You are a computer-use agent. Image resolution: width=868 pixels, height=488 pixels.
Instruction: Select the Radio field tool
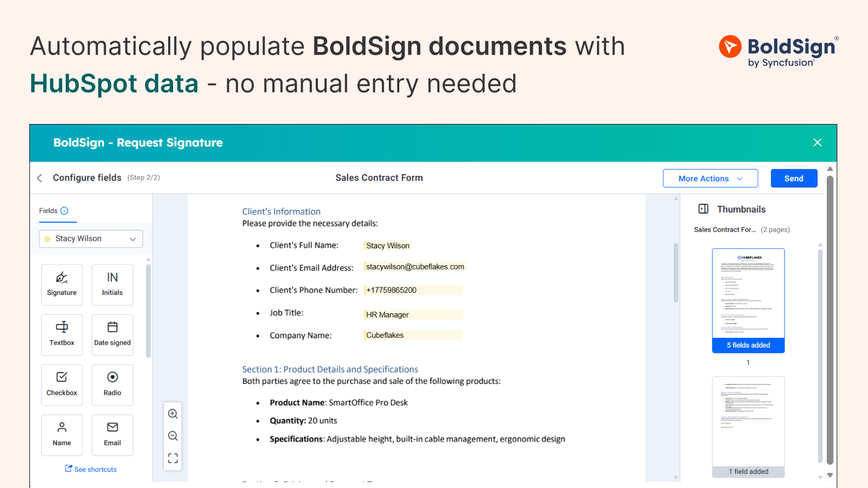pyautogui.click(x=112, y=384)
